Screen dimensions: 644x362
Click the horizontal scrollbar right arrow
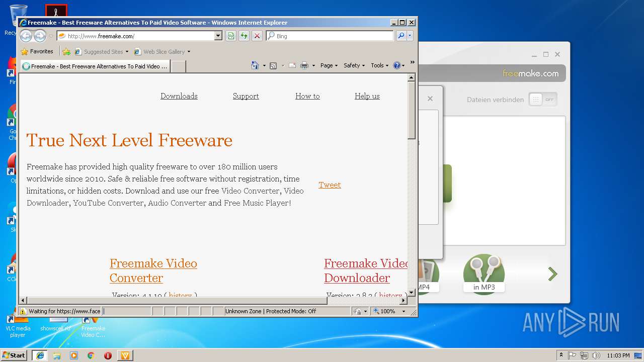click(403, 300)
